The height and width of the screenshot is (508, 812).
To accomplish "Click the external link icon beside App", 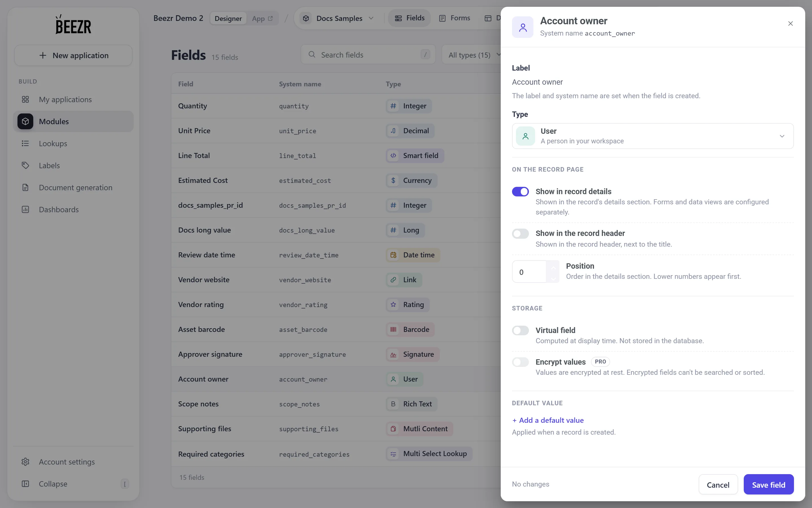I will tap(270, 18).
